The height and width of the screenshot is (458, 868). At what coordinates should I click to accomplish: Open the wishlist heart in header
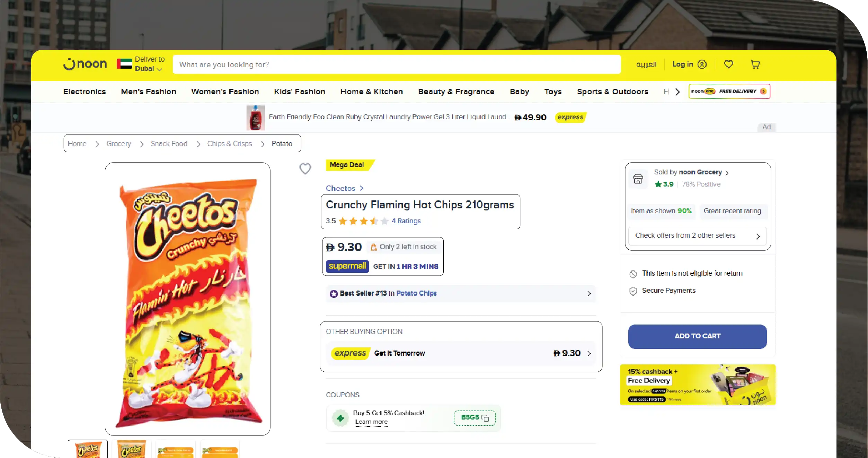coord(728,64)
